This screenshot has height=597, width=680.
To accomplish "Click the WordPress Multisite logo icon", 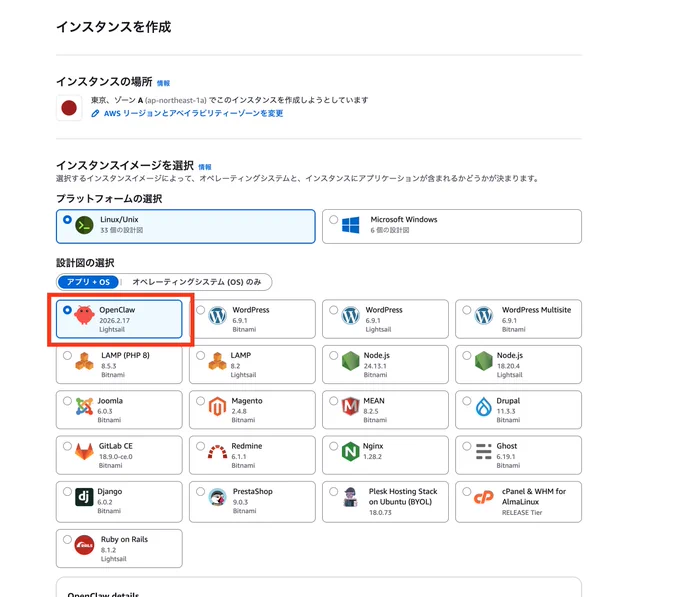I will [484, 316].
